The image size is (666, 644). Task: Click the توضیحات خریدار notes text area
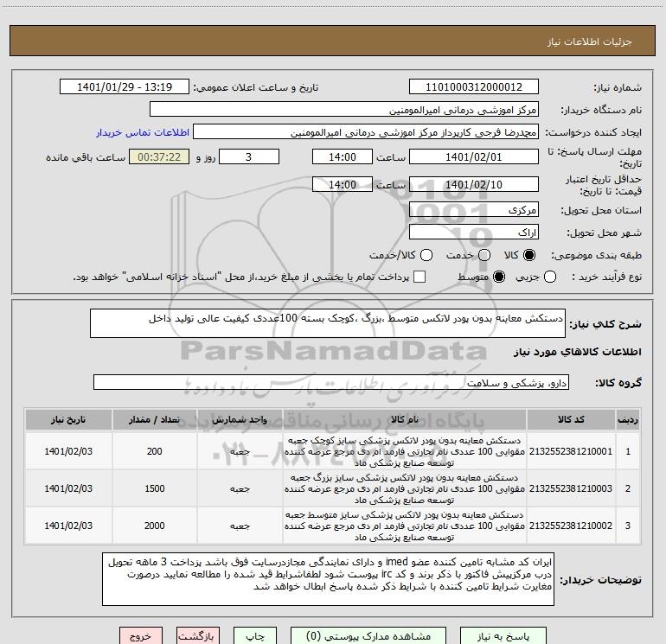[328, 579]
